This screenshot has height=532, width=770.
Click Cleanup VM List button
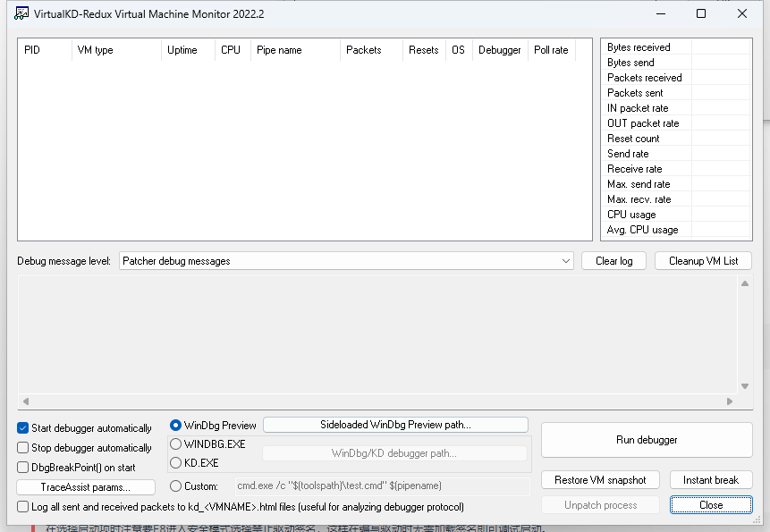point(703,261)
